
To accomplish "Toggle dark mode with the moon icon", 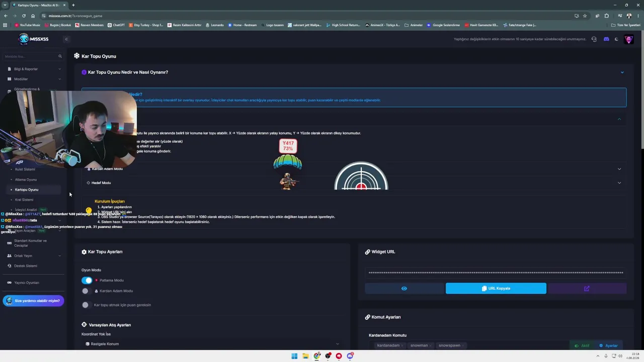I will [617, 39].
